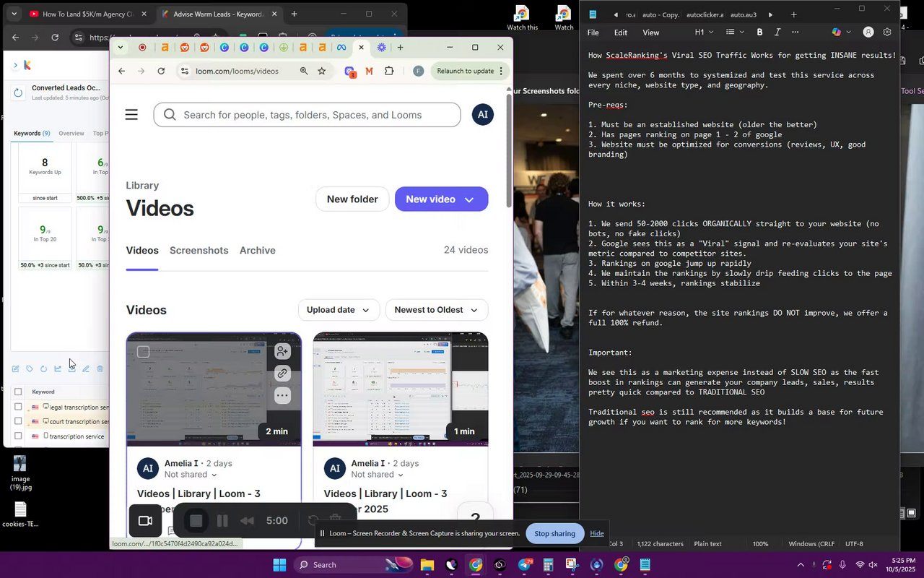Toggle bold formatting in Notepad

click(759, 33)
